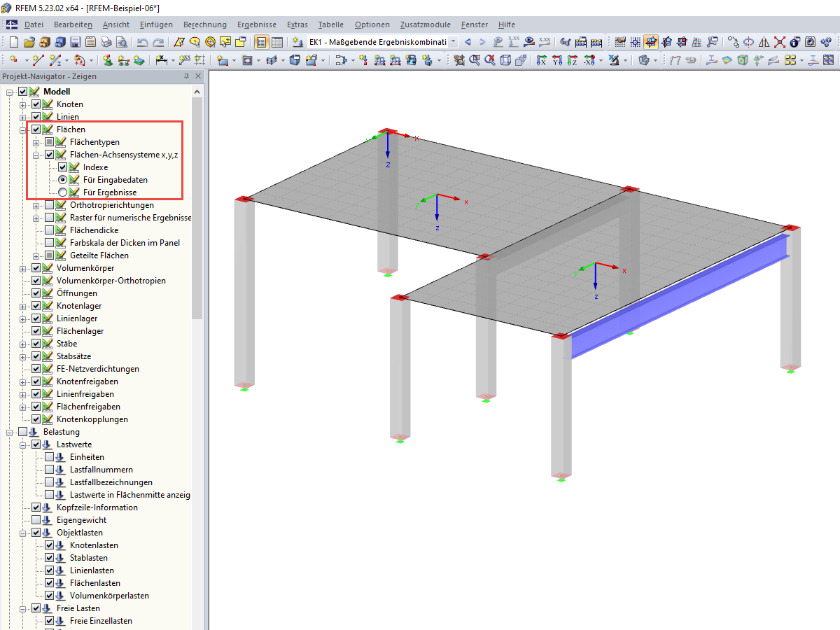The image size is (840, 630).
Task: Insert a new node
Action: pos(13,60)
